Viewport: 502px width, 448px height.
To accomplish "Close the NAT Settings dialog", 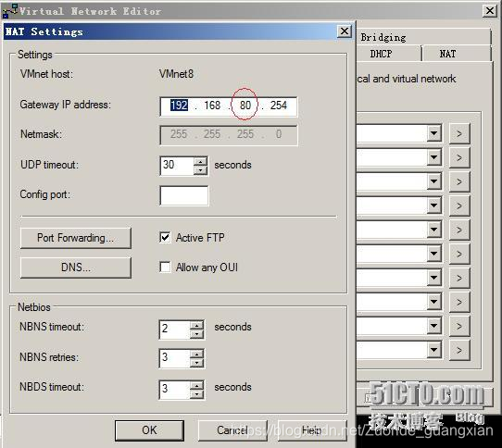I will pyautogui.click(x=345, y=31).
